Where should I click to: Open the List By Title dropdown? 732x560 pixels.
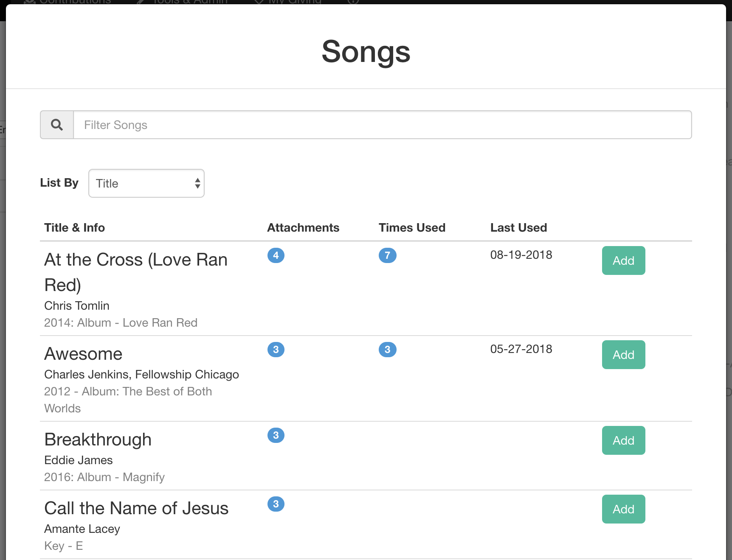tap(146, 183)
